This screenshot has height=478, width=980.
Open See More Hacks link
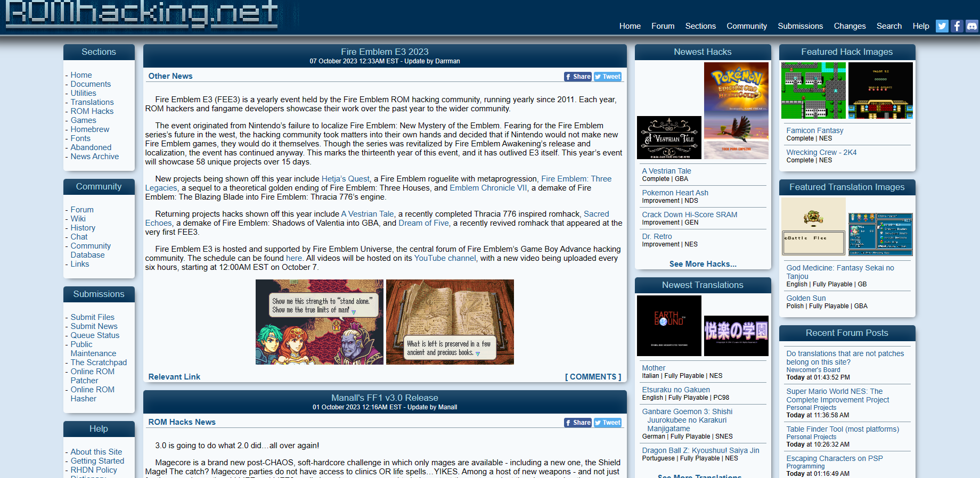coord(703,264)
